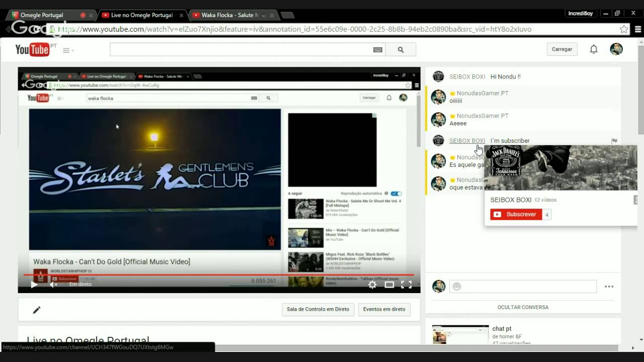Viewport: 644px width, 362px height.
Task: Open the YouTube guide menu beside the logo
Action: (68, 50)
